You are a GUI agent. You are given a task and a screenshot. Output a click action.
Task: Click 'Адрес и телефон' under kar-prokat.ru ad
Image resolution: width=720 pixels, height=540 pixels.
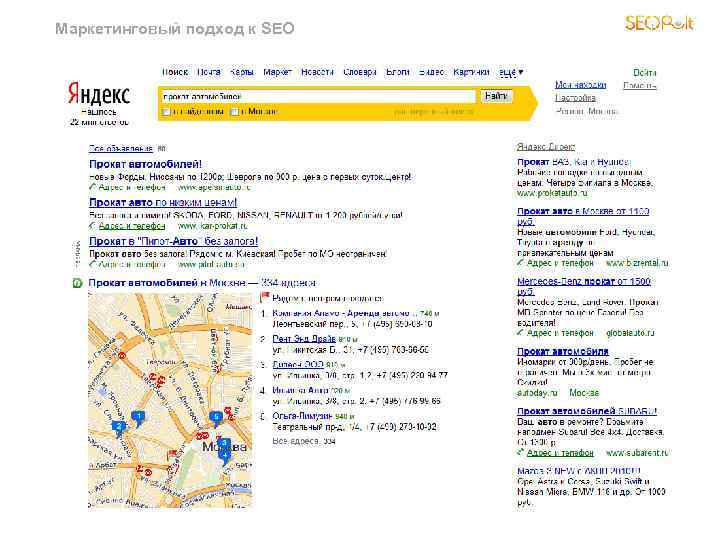[132, 226]
